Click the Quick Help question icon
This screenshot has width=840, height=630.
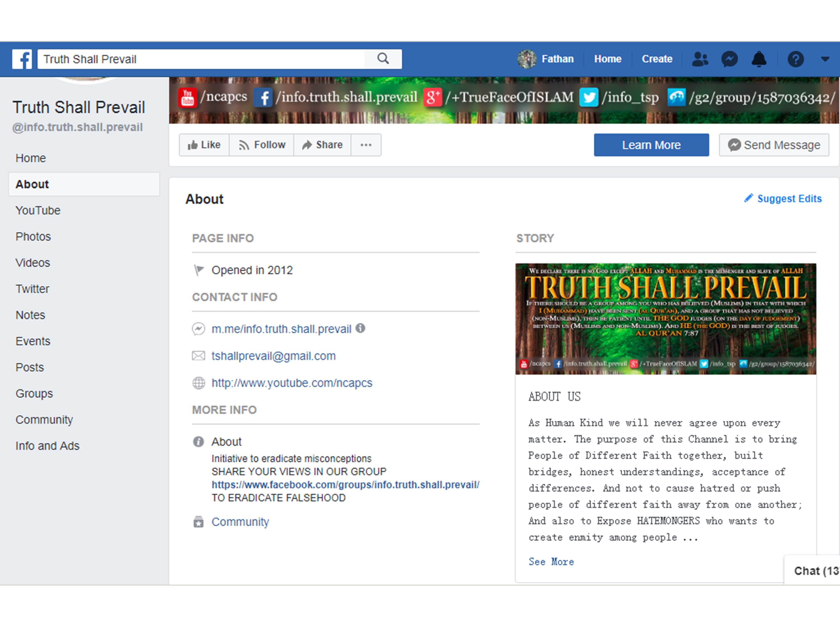(x=795, y=59)
